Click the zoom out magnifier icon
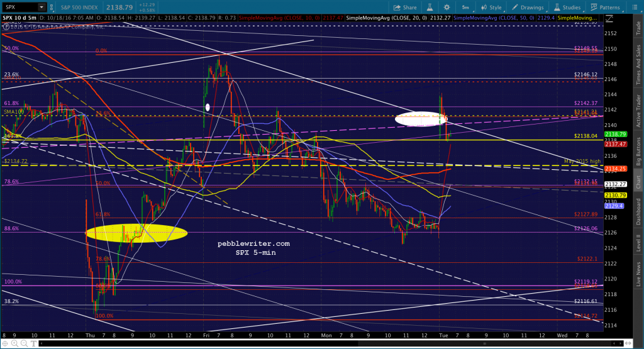 (x=24, y=344)
